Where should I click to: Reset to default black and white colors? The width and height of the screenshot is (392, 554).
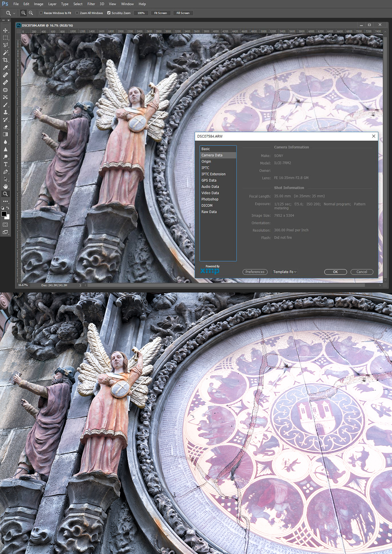pos(3,208)
